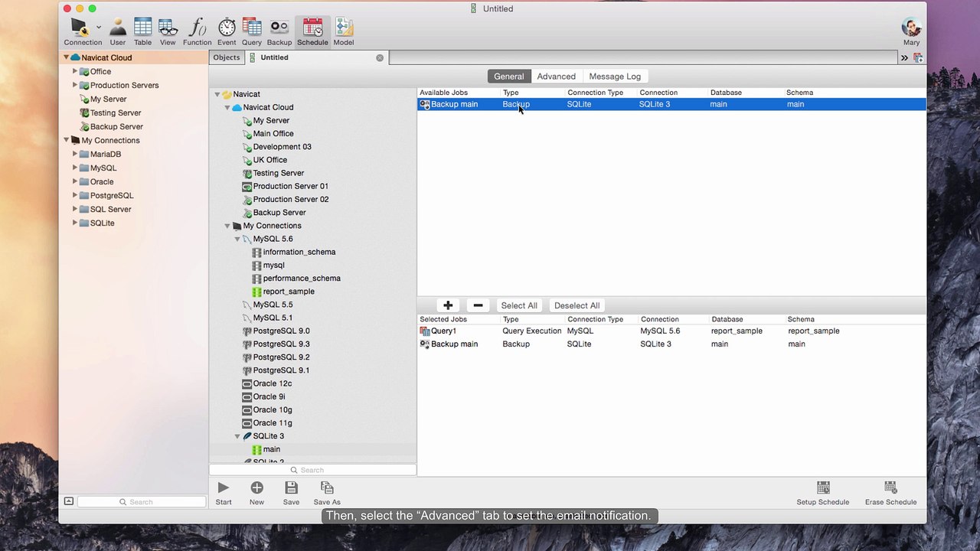Select Backup main in Available Jobs
This screenshot has width=980, height=551.
click(x=671, y=104)
